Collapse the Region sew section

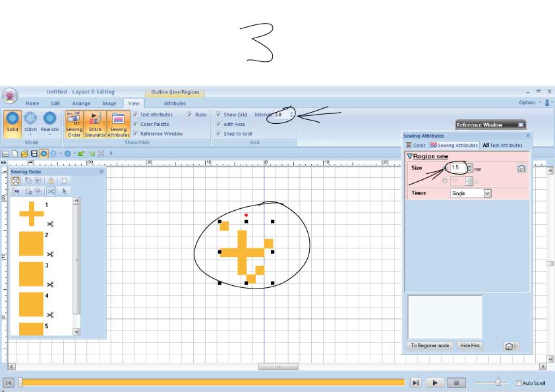[409, 156]
